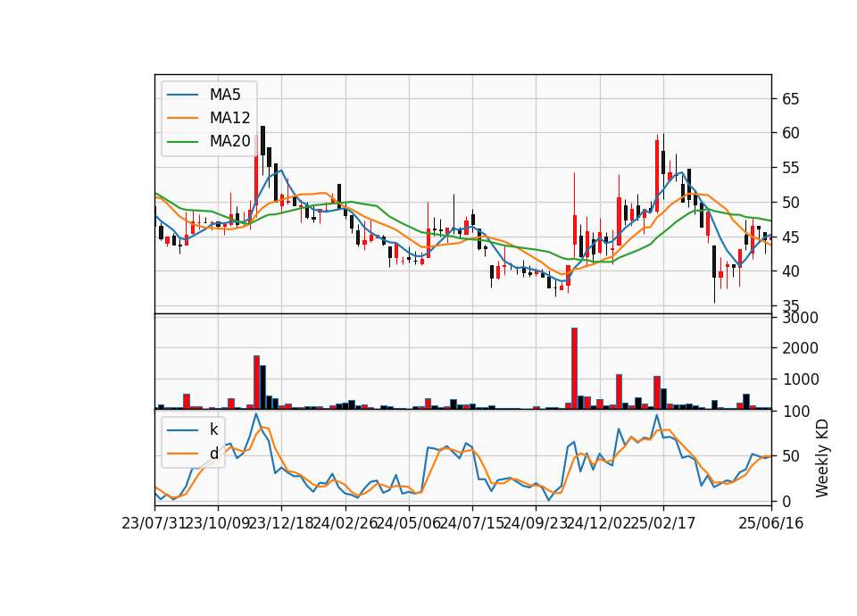The image size is (857, 616).
Task: Click the 50 label on the KD axis
Action: coord(790,456)
